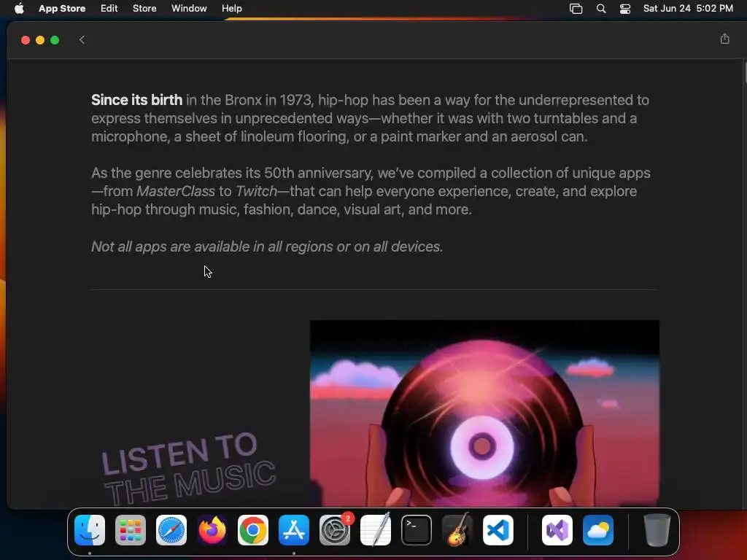Open Google Chrome from the Dock

tap(253, 530)
